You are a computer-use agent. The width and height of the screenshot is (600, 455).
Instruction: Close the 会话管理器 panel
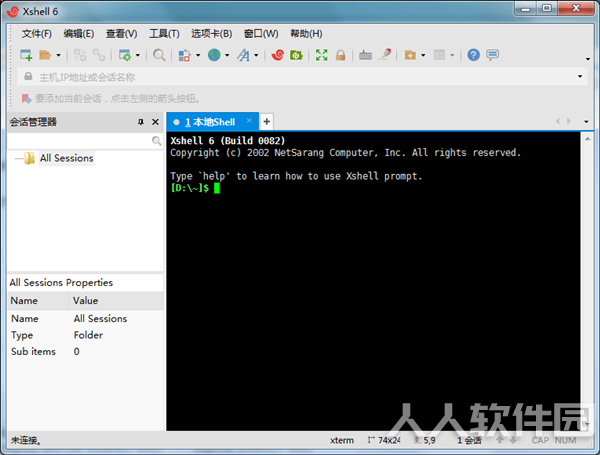[x=155, y=122]
